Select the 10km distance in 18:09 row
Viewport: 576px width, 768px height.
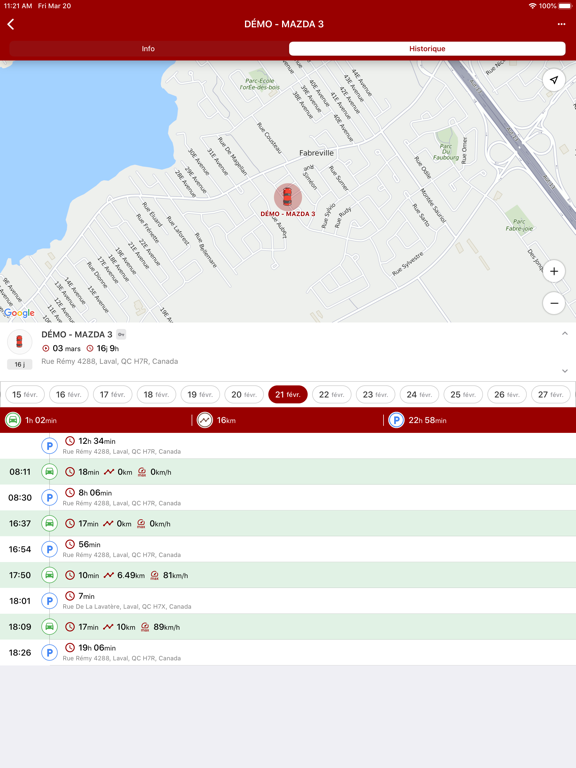126,627
